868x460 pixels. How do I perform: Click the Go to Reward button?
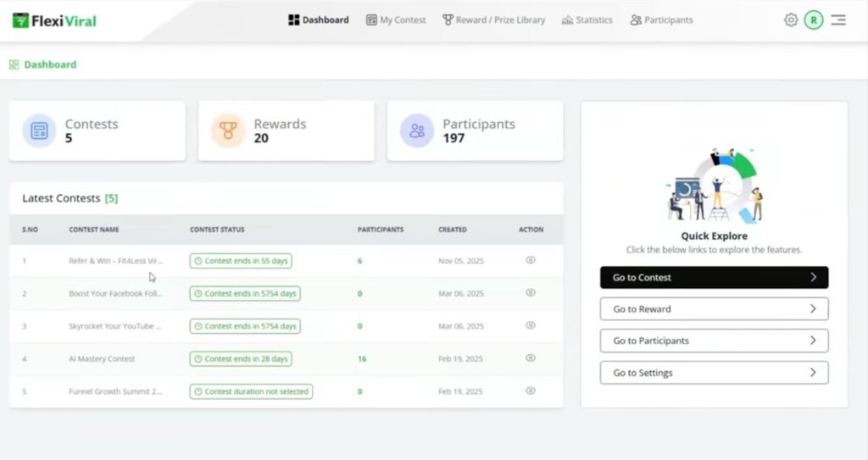(x=714, y=309)
